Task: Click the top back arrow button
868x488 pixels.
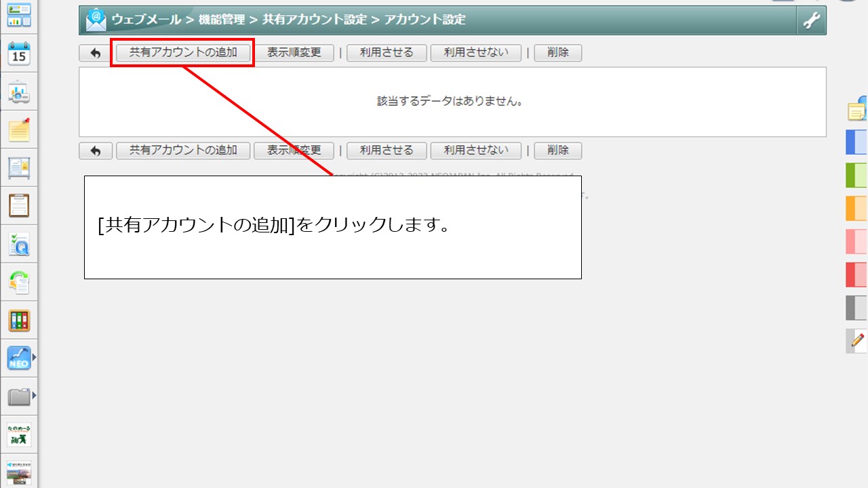Action: click(x=96, y=53)
